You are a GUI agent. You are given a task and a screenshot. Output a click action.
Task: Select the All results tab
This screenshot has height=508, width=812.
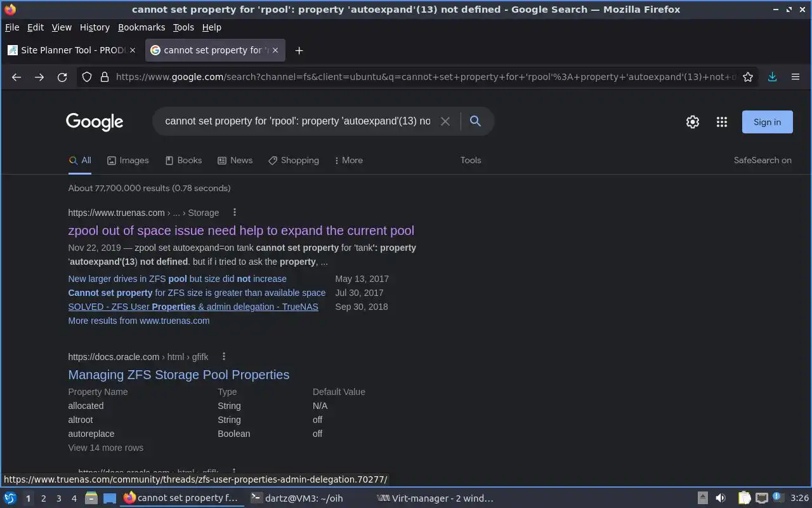80,160
